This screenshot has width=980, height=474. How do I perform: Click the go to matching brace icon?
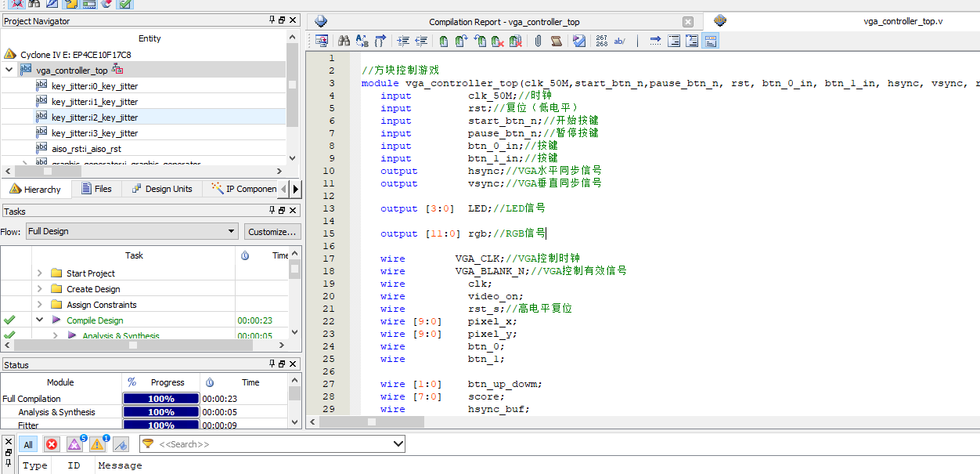(380, 41)
